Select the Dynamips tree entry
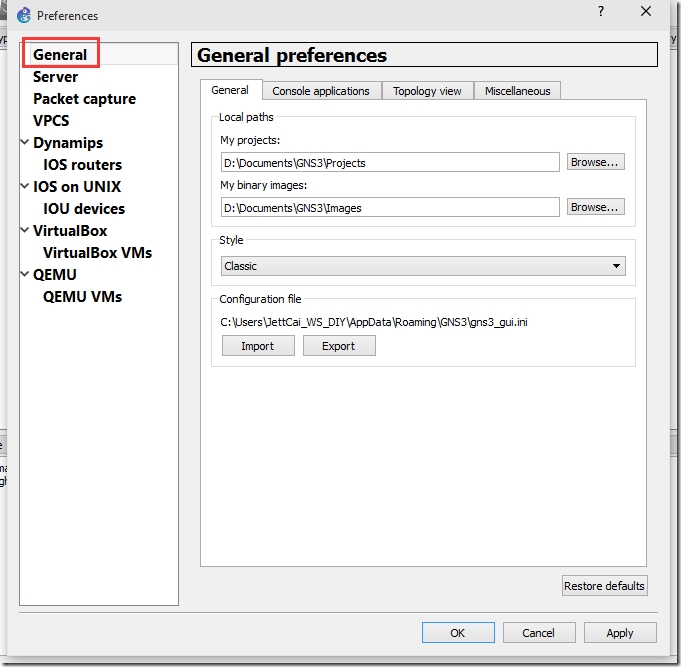The width and height of the screenshot is (681, 667). click(68, 143)
